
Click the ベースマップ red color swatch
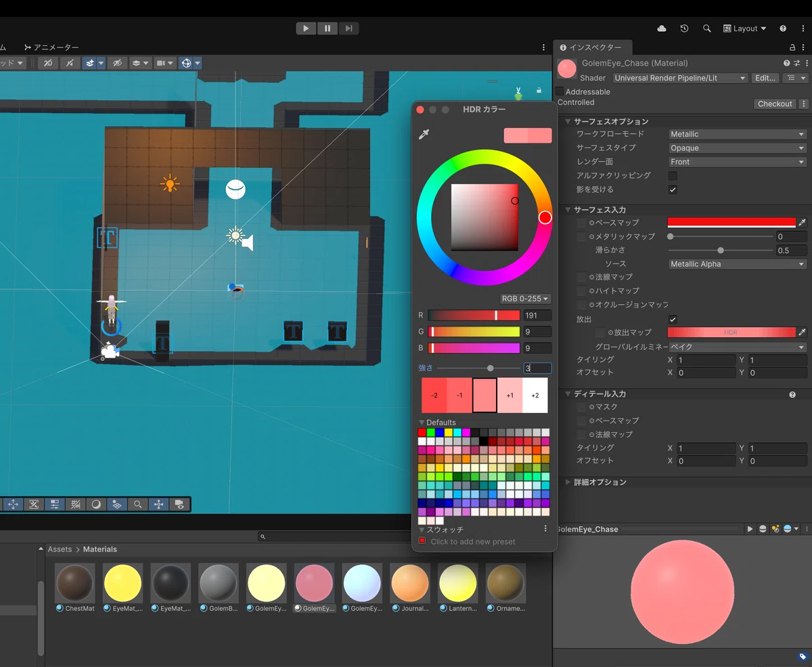click(731, 222)
